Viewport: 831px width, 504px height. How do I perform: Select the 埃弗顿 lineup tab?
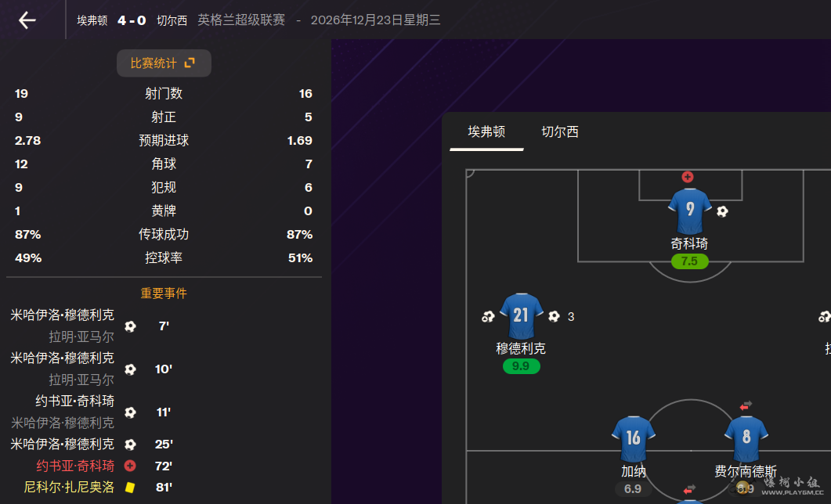point(486,131)
